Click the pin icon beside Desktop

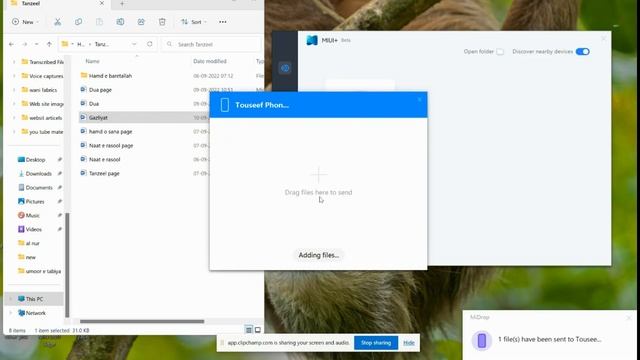coord(60,160)
